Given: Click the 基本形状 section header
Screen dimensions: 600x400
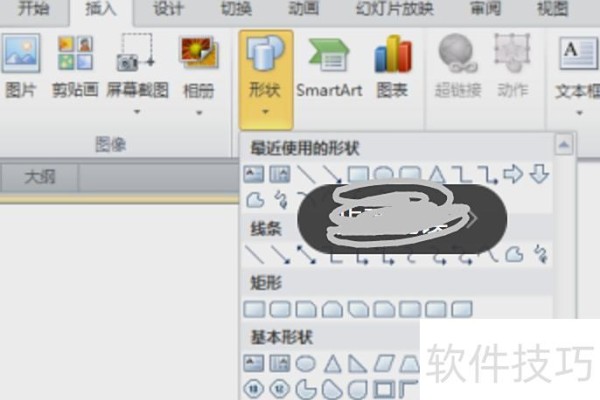Looking at the screenshot, I should pos(282,337).
